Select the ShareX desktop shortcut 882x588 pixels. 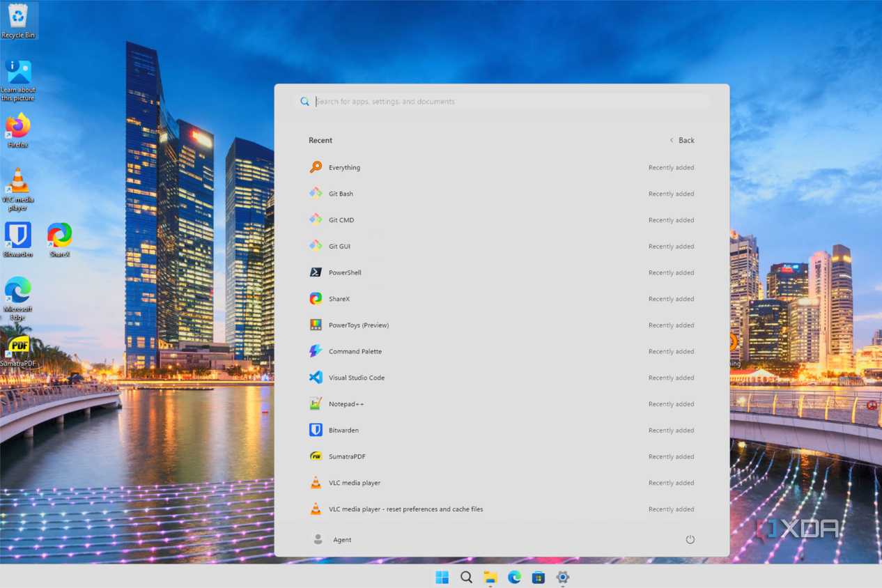pyautogui.click(x=60, y=240)
